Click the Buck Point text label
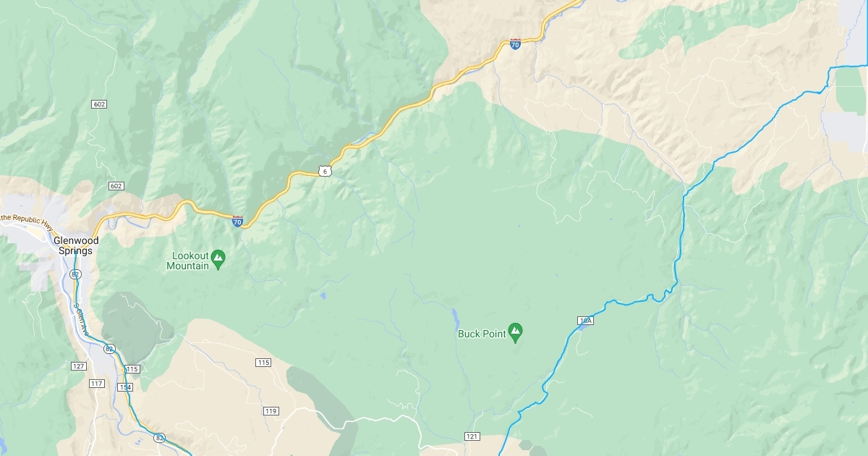The height and width of the screenshot is (456, 868). [482, 334]
